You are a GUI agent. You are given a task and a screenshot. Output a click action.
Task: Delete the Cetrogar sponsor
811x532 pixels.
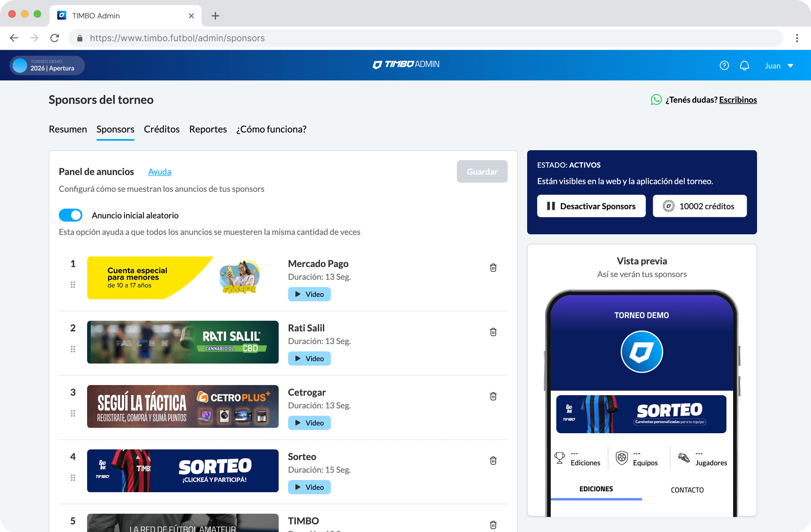[x=493, y=396]
